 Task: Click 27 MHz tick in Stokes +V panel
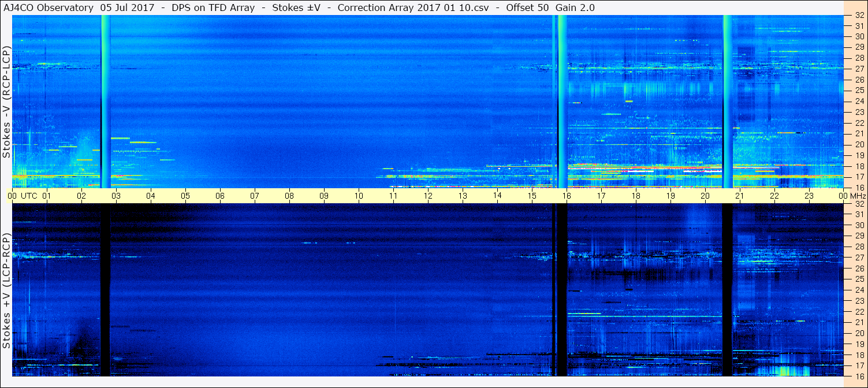pos(859,258)
